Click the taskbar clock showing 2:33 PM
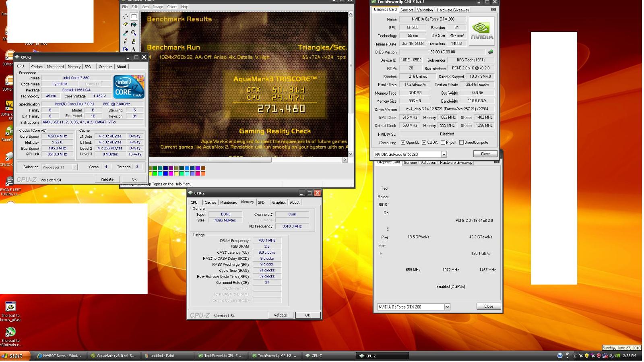The height and width of the screenshot is (362, 644). pos(630,356)
